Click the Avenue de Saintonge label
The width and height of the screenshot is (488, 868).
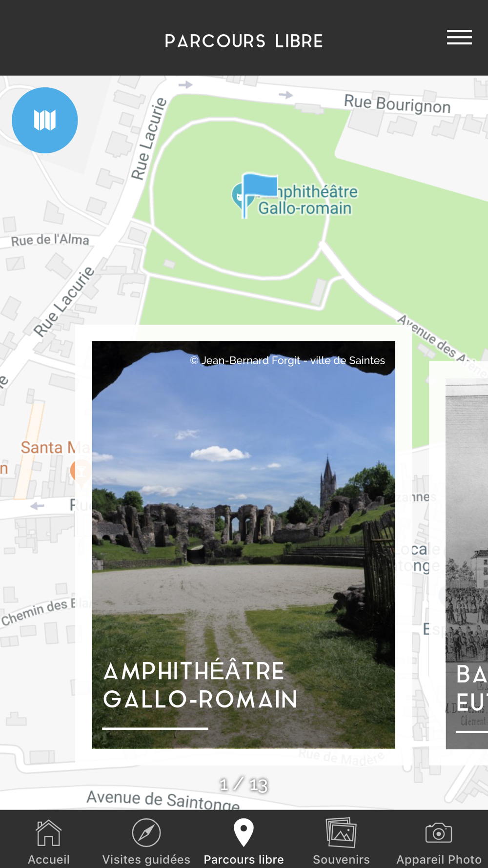click(x=163, y=800)
